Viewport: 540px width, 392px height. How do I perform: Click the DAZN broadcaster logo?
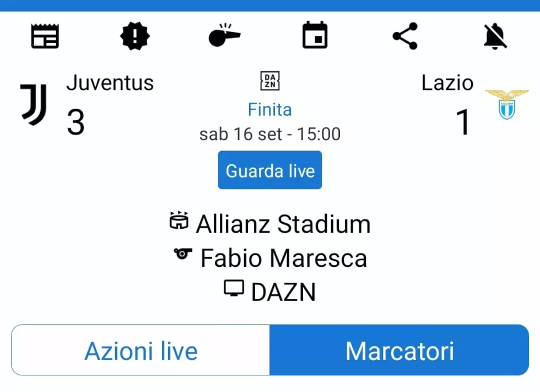point(270,81)
